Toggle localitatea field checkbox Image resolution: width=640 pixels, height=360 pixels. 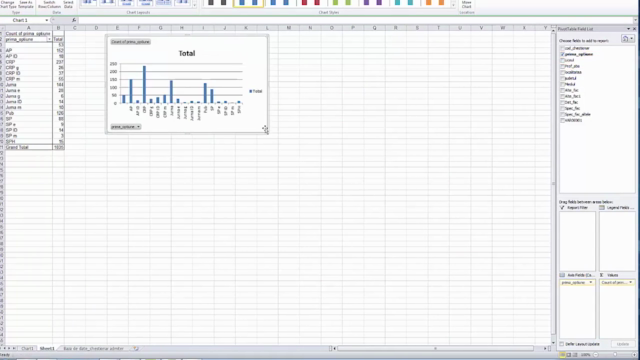click(x=562, y=72)
